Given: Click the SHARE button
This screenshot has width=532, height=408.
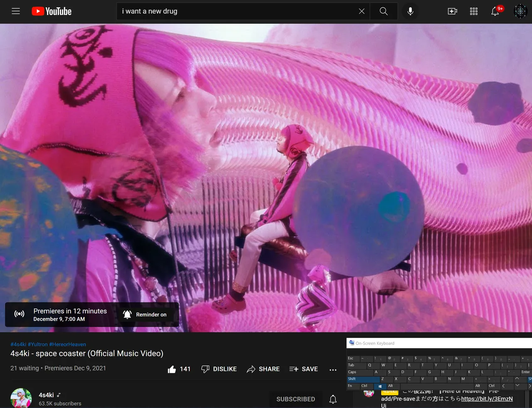Looking at the screenshot, I should [x=263, y=369].
